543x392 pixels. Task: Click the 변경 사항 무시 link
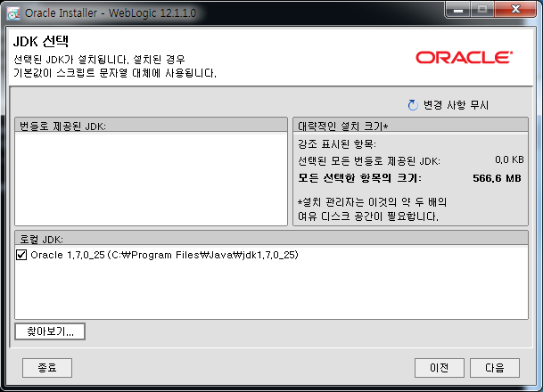[456, 105]
